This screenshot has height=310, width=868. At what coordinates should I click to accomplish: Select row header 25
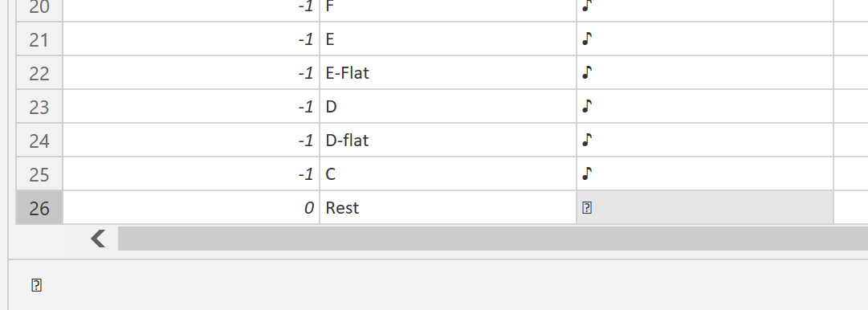click(39, 174)
